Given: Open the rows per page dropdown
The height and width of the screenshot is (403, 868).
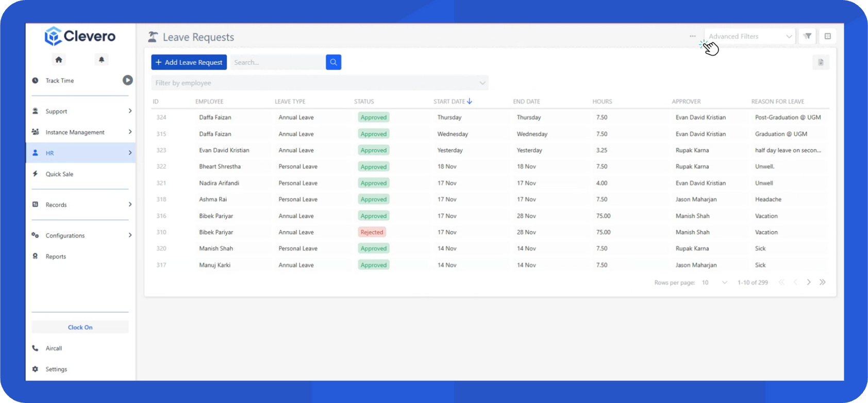Looking at the screenshot, I should 714,282.
